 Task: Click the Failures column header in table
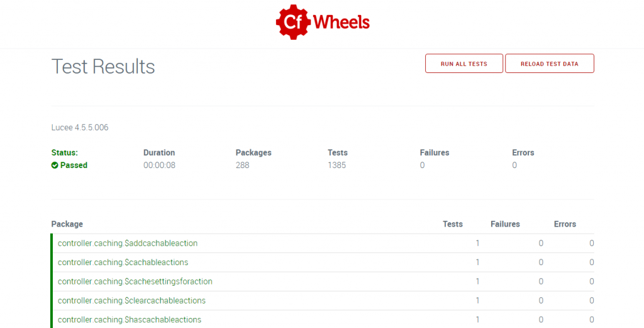(505, 224)
